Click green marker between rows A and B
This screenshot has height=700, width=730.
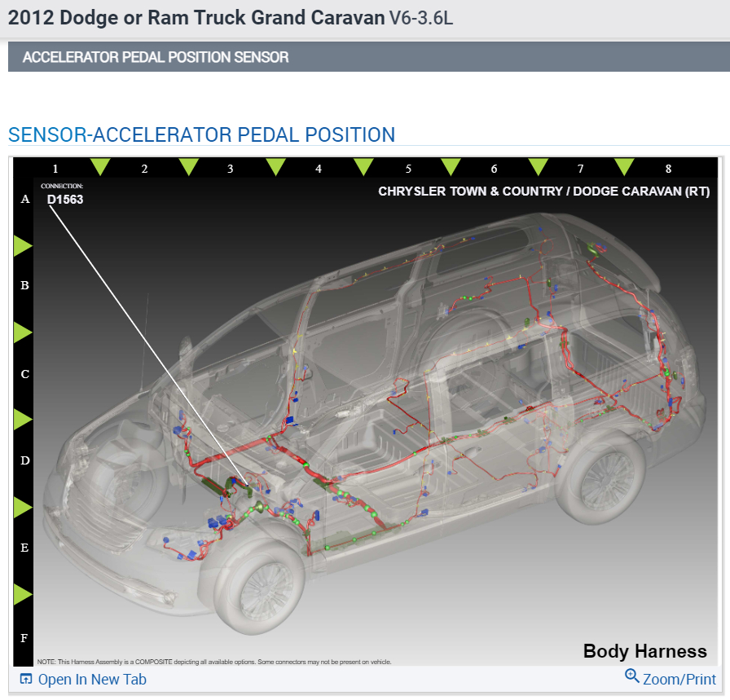pyautogui.click(x=22, y=245)
